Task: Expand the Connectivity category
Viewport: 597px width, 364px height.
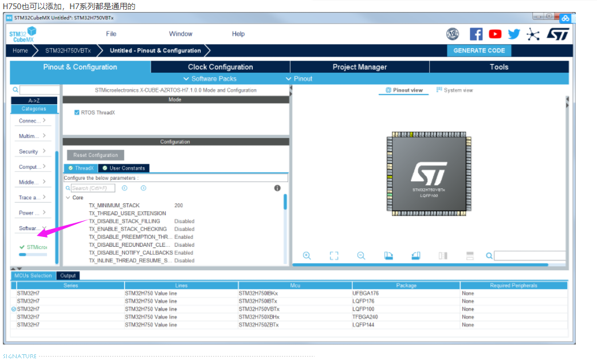Action: coord(32,121)
